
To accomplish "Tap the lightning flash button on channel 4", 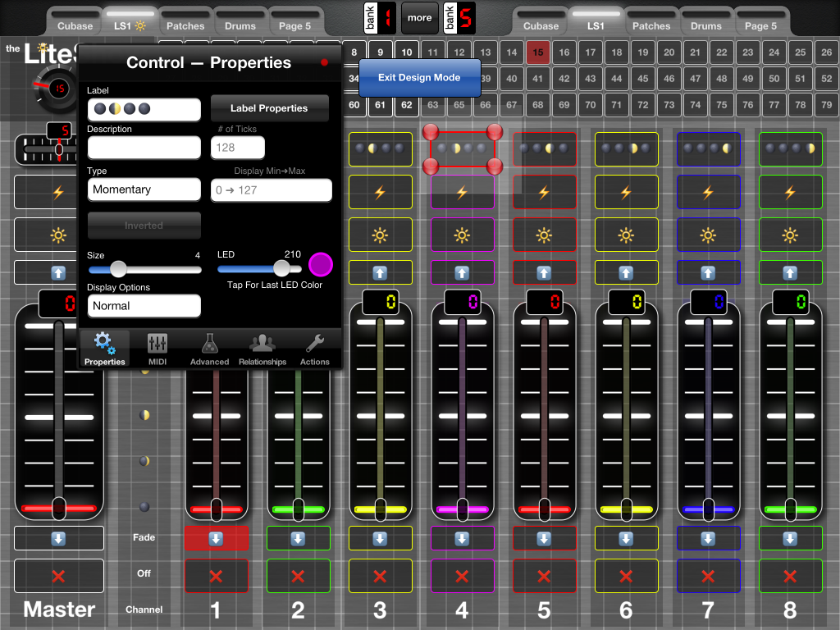I will pyautogui.click(x=463, y=192).
